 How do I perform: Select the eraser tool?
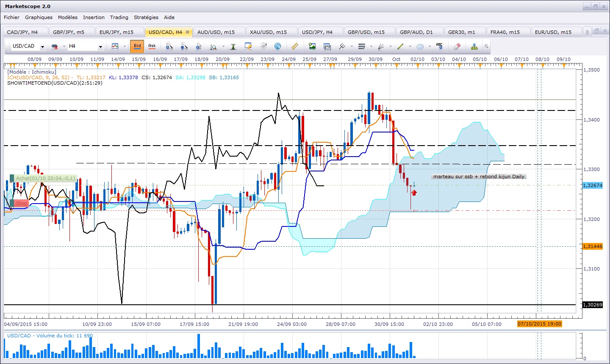click(457, 46)
